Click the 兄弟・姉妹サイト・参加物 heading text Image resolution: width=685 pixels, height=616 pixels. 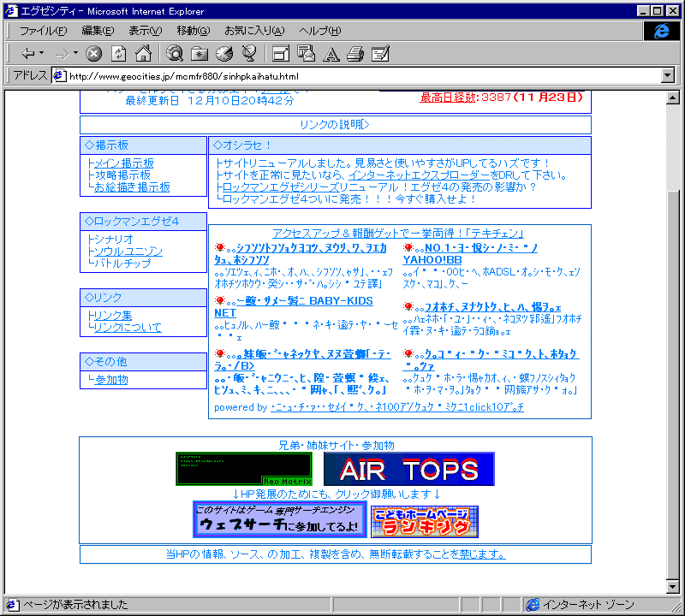(x=337, y=445)
